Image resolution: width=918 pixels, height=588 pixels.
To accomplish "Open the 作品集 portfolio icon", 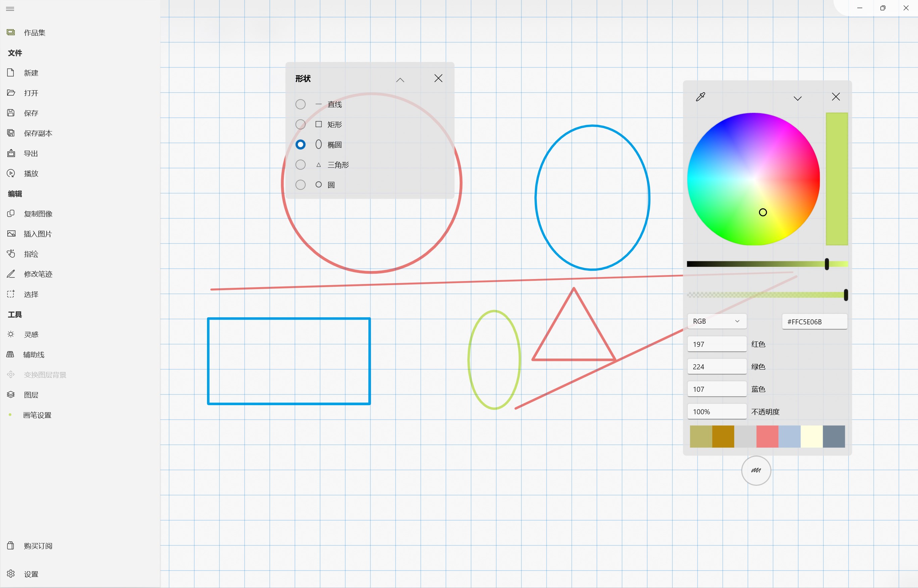I will tap(11, 33).
